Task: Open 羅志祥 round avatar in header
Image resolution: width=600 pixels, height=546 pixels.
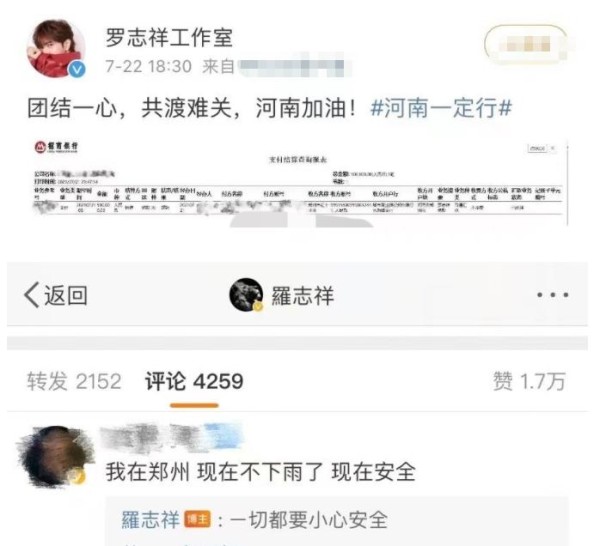Action: [x=246, y=295]
